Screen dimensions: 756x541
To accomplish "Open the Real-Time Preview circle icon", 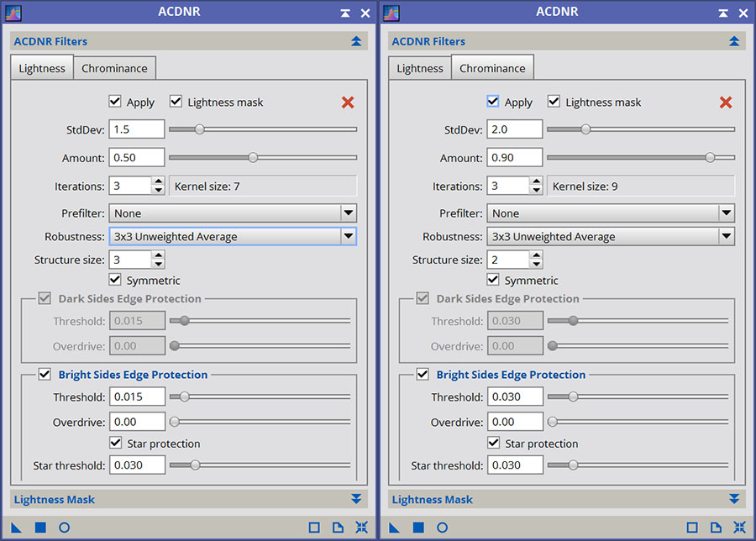I will click(63, 527).
